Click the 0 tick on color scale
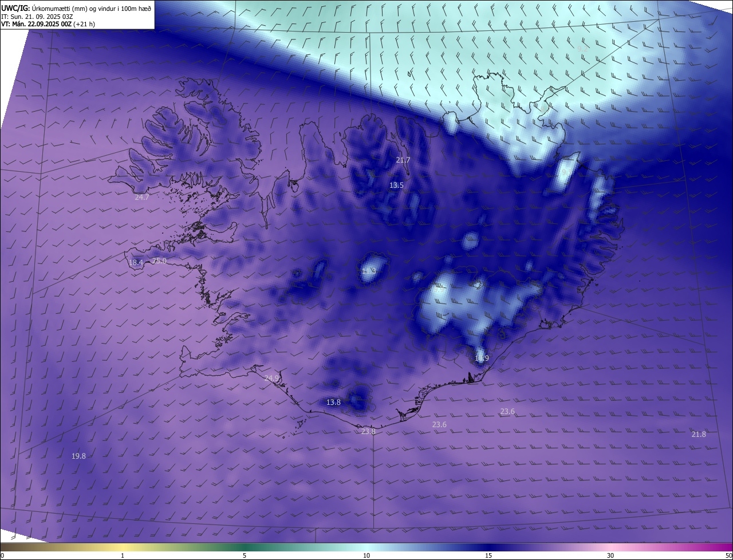733x560 pixels. 2,555
